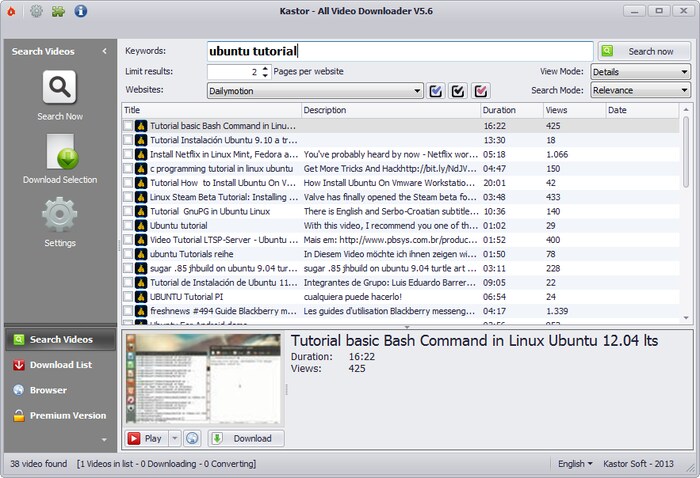Click site icon of 'c programming tutorial' row
The image size is (700, 478).
[x=141, y=169]
